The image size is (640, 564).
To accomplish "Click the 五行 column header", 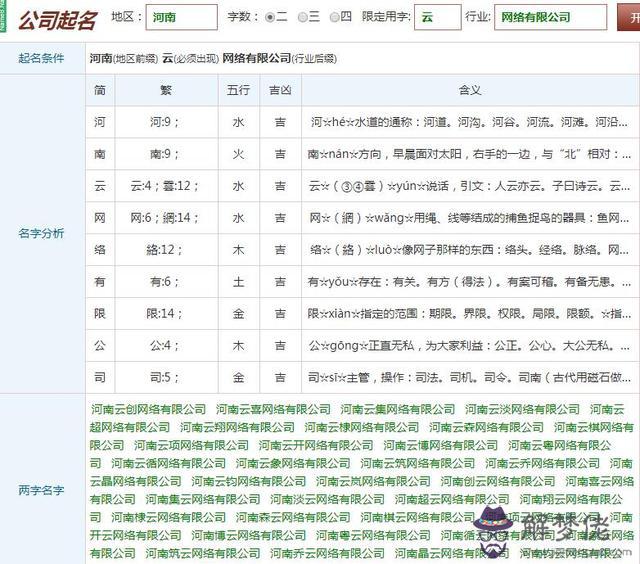I will [x=238, y=90].
